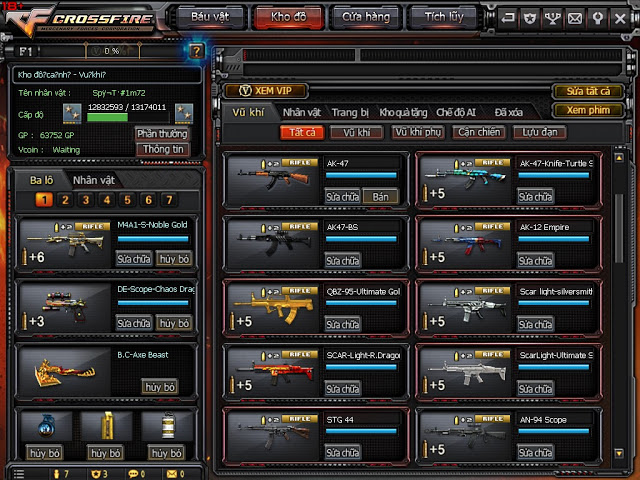This screenshot has height=480, width=640.
Task: Switch to the Vũ khí inventory tab
Action: point(249,112)
